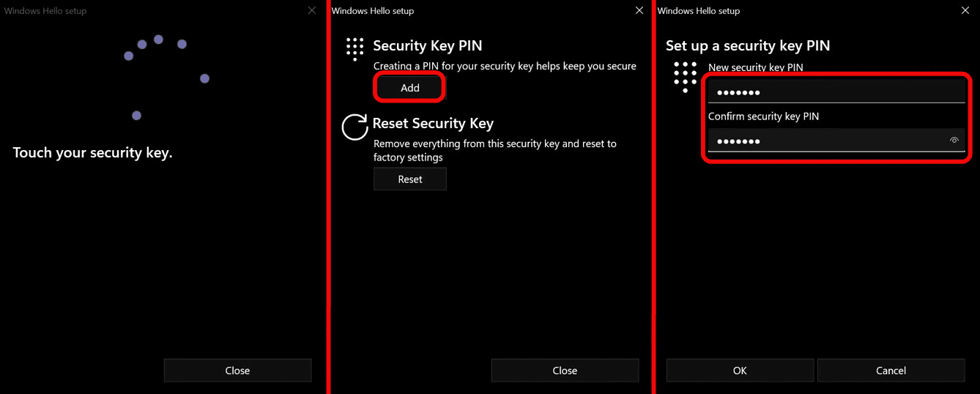Image resolution: width=980 pixels, height=394 pixels.
Task: Close the "Touch your security key" window with X
Action: coord(312,10)
